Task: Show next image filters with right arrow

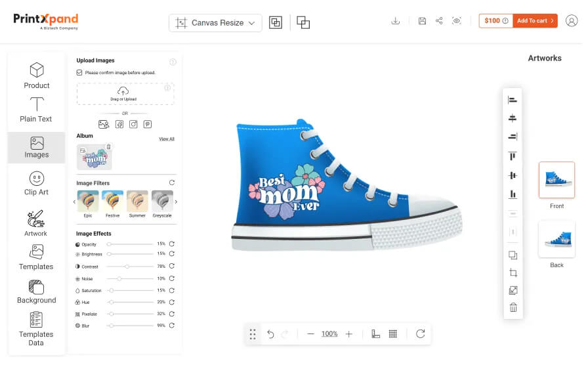Action: 176,202
